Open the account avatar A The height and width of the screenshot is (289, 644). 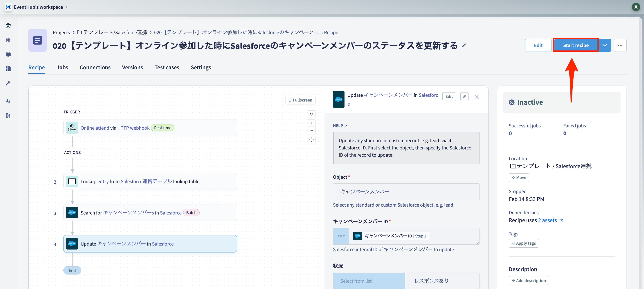pyautogui.click(x=636, y=7)
